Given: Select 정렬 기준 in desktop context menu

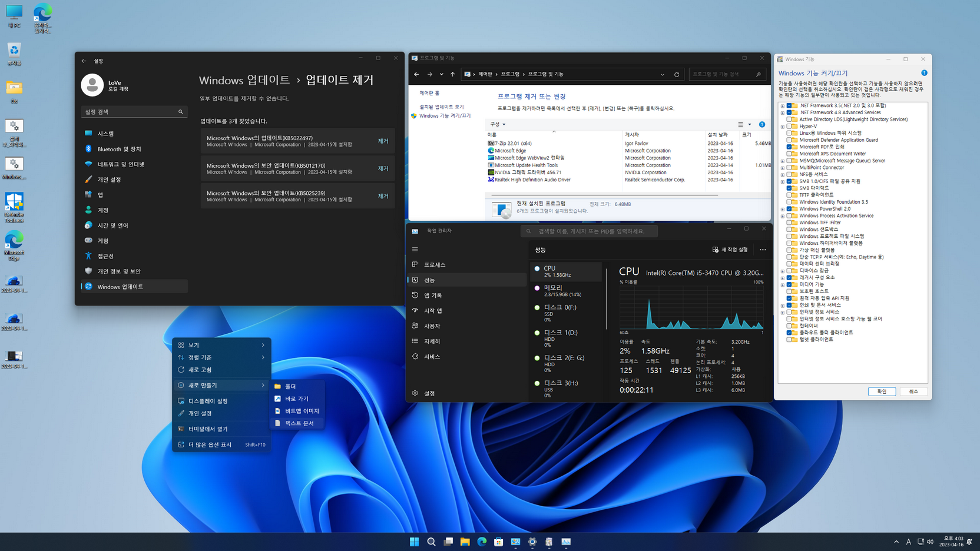Looking at the screenshot, I should (221, 357).
